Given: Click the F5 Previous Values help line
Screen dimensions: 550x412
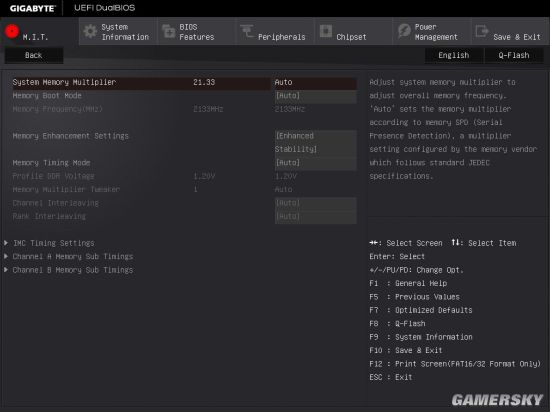Looking at the screenshot, I should (414, 297).
